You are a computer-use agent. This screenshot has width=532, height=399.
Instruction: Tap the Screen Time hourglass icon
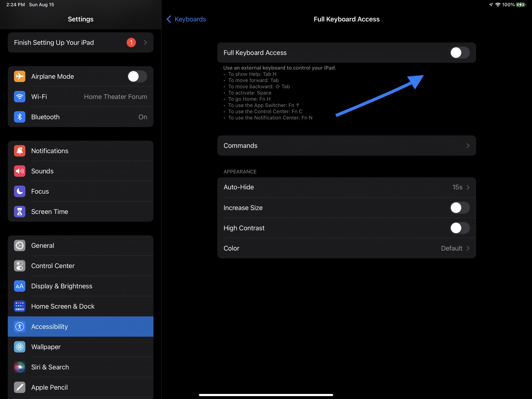20,211
